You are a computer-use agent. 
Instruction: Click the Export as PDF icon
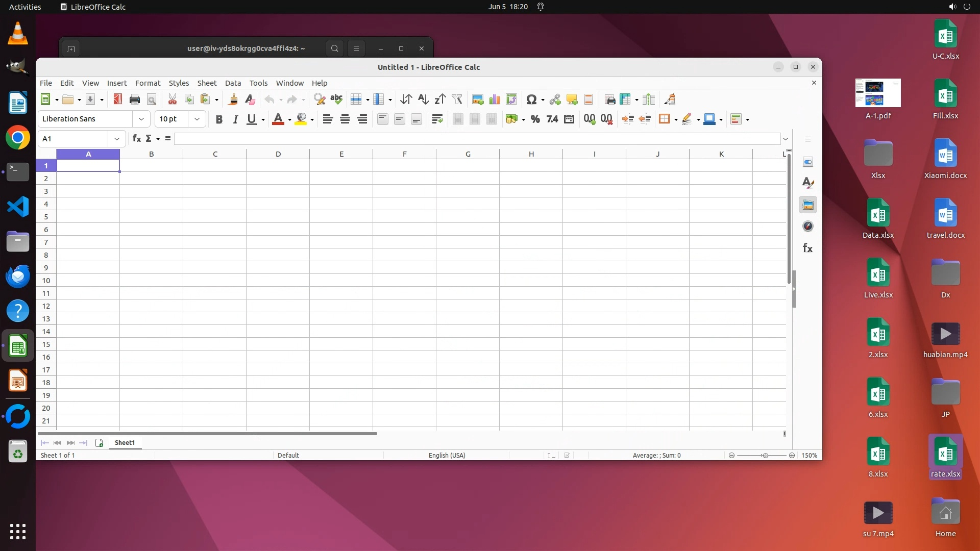pos(118,99)
